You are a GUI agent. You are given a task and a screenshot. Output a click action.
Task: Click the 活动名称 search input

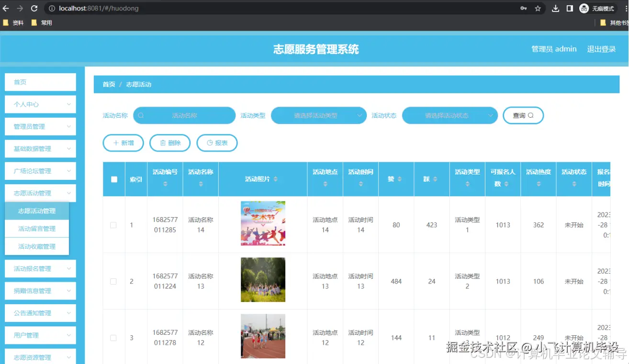[184, 115]
